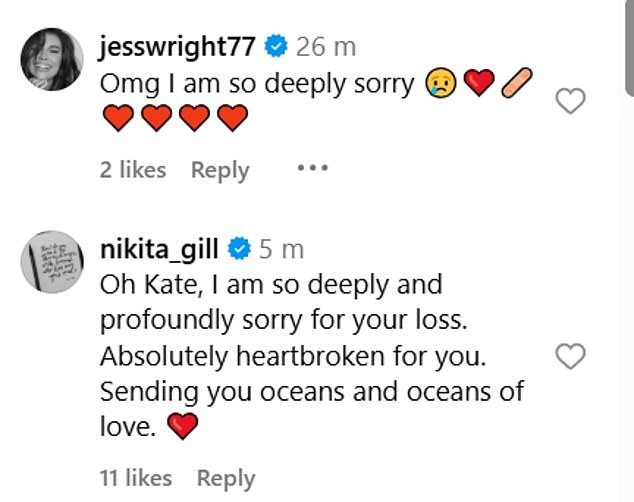Click the nikita_gill username
Image resolution: width=634 pixels, height=502 pixels.
click(x=161, y=248)
